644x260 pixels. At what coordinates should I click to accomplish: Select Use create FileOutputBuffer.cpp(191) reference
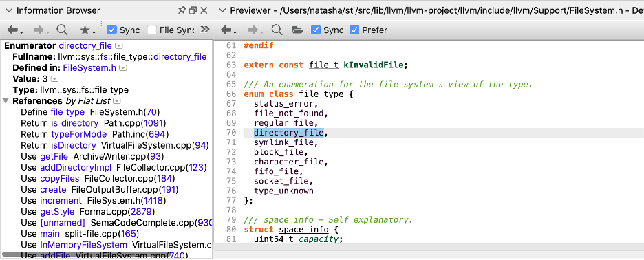click(x=99, y=190)
